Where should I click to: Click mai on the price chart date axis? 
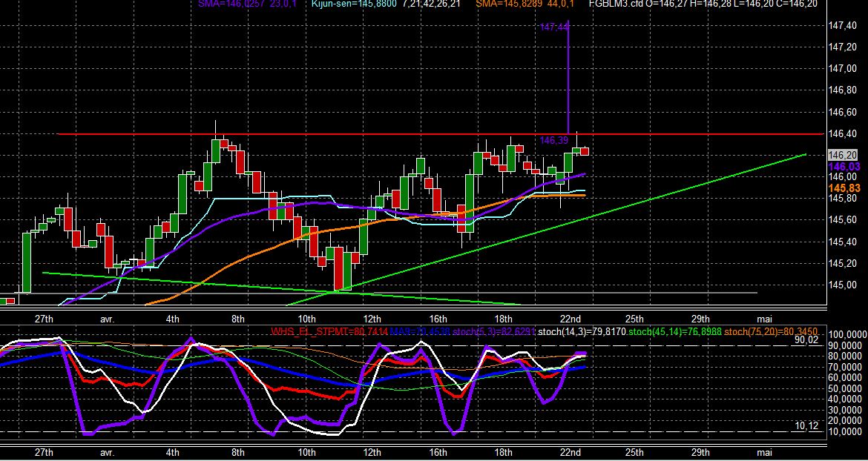[764, 319]
